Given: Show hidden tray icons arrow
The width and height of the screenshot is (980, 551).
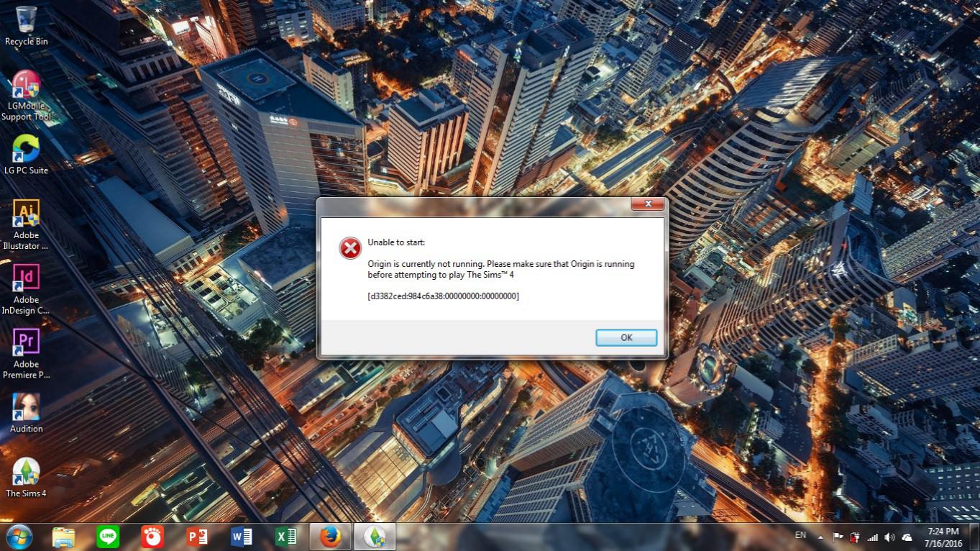Looking at the screenshot, I should point(820,537).
